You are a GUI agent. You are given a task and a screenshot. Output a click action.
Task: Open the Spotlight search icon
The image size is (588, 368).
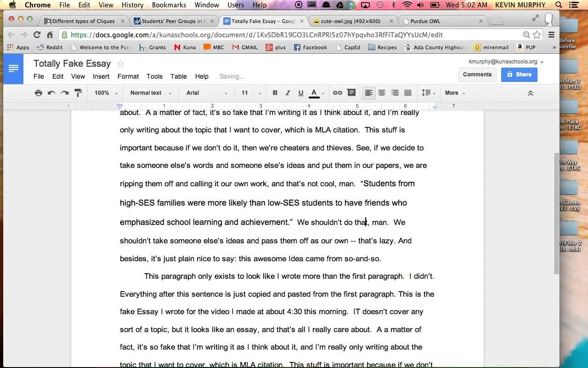pyautogui.click(x=559, y=5)
